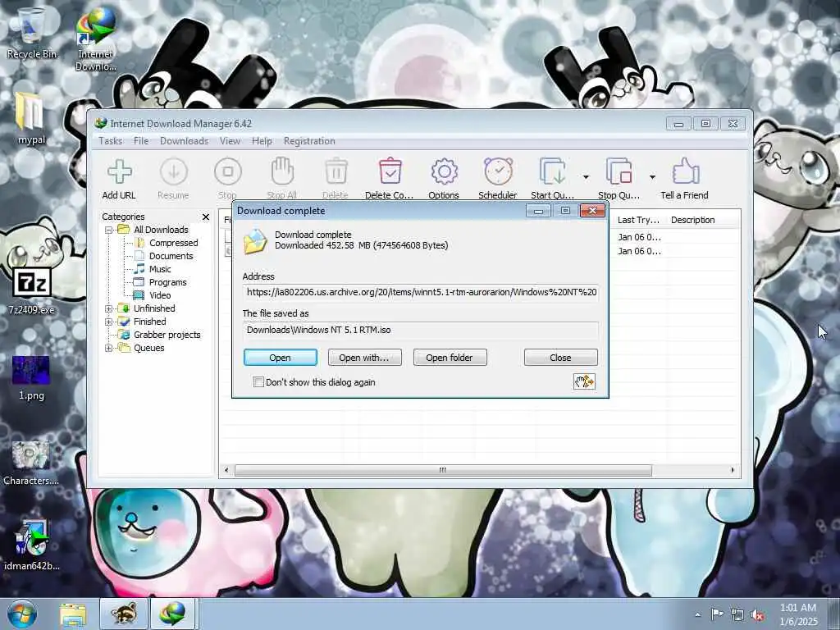Click the Add URL toolbar icon
840x630 pixels.
(x=119, y=172)
